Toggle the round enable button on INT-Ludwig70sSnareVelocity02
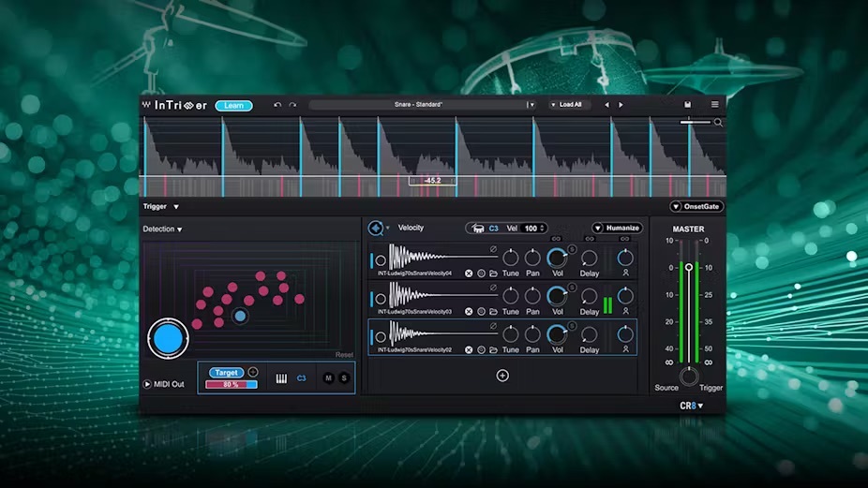The image size is (868, 488). tap(381, 336)
